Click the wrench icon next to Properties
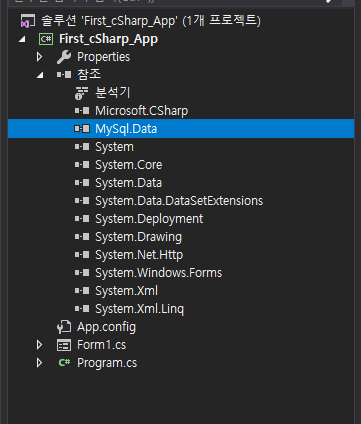 (64, 57)
